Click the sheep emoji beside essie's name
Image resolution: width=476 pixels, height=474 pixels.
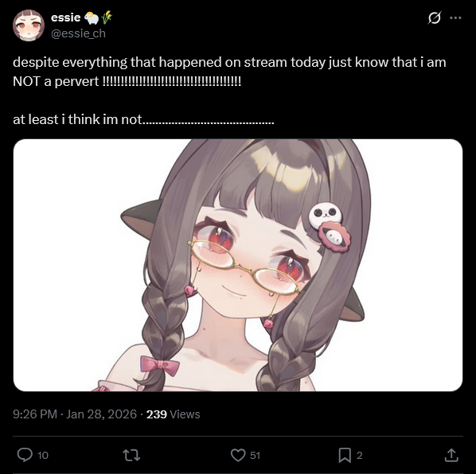click(x=92, y=17)
